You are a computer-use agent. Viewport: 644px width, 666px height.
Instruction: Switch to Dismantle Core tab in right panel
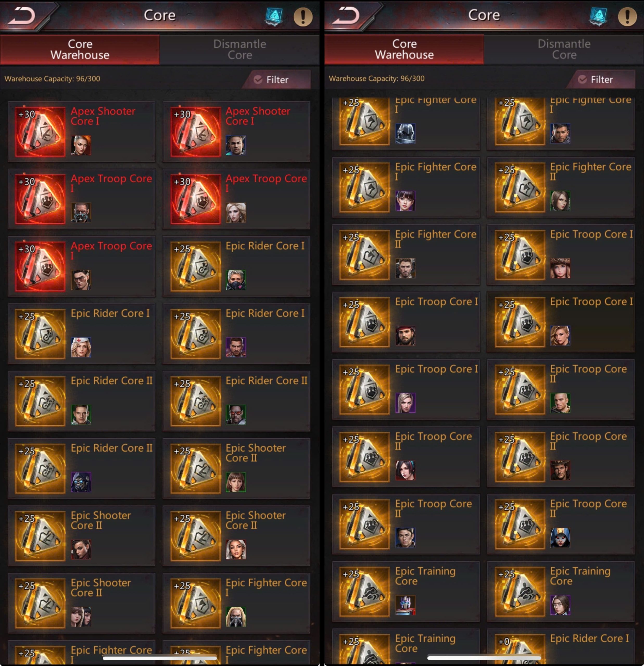564,49
